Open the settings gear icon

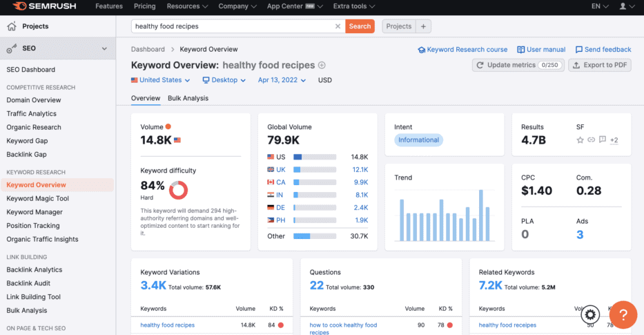click(x=590, y=315)
